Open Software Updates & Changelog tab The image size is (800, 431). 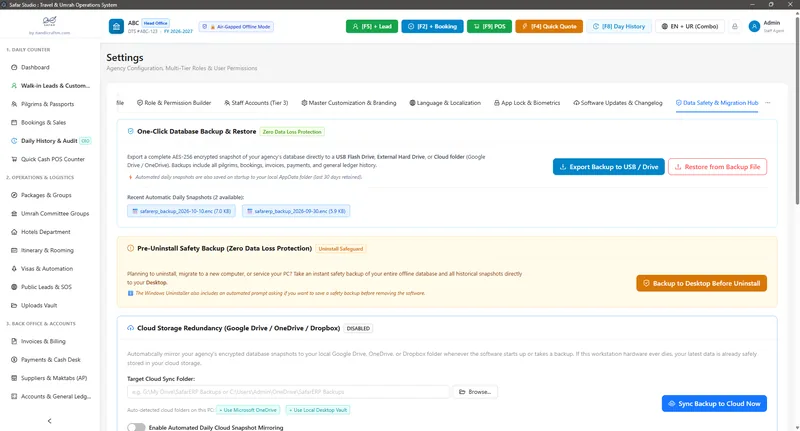click(x=618, y=103)
